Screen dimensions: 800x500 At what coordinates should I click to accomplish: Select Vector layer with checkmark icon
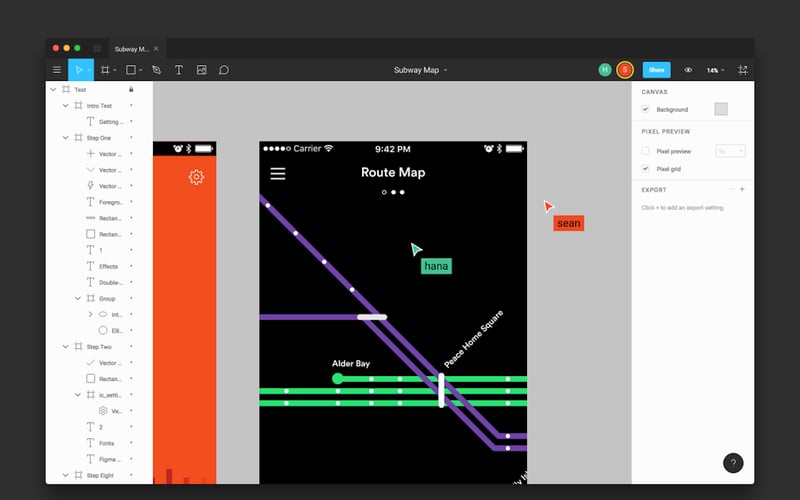[x=110, y=363]
